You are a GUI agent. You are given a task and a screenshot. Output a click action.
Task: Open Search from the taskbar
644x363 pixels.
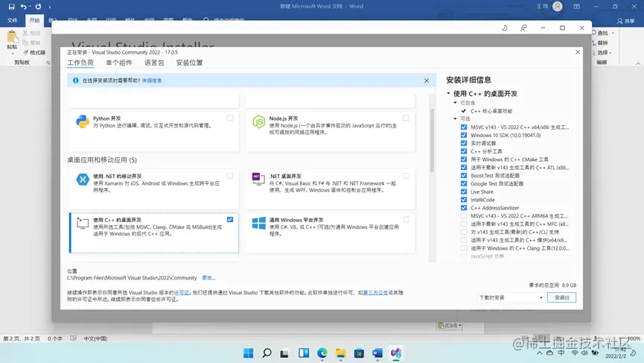click(x=267, y=353)
